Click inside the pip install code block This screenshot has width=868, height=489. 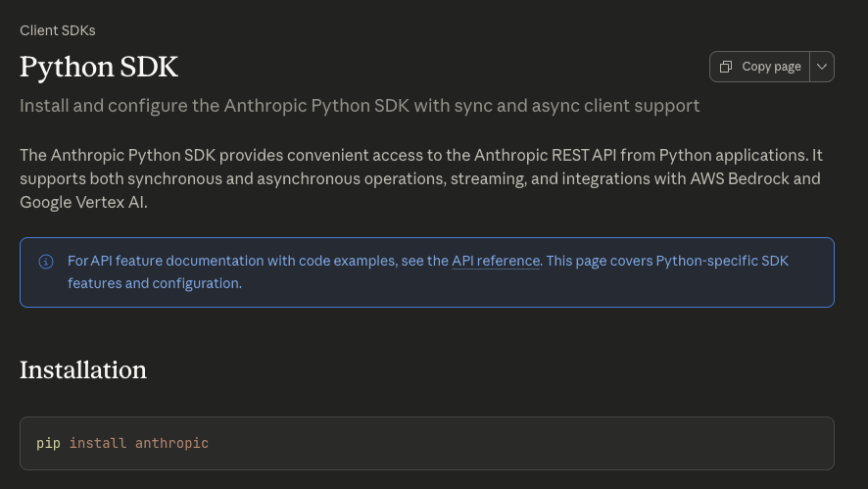[x=490, y=443]
